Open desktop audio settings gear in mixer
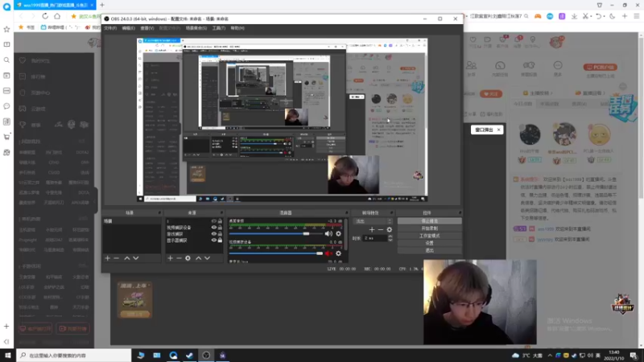 click(338, 233)
